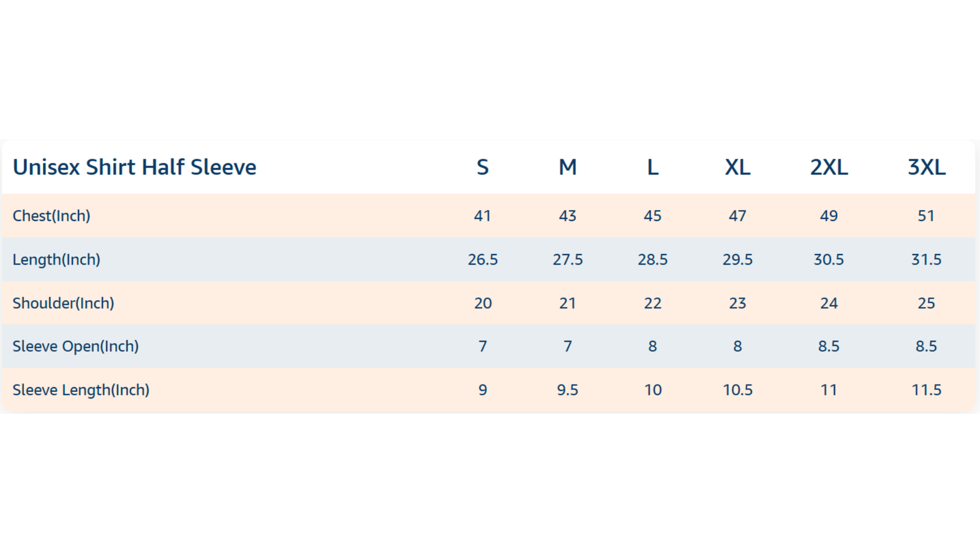Select the 2XL size column header

(829, 167)
